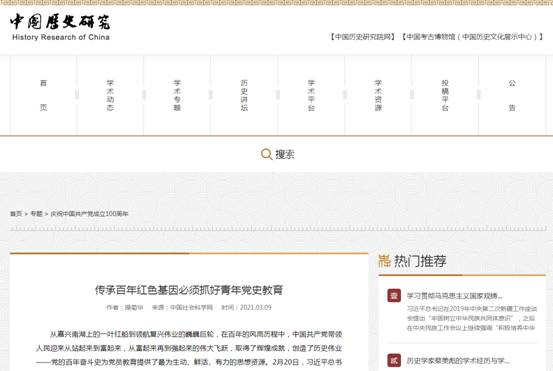Screen dimensions: 553x371
Task: Open breadcrumb 庆祝中国共产党成立100周年
Action: click(90, 214)
